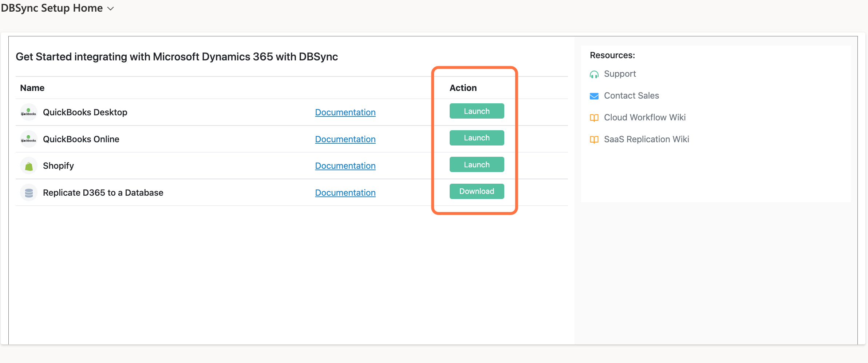Image resolution: width=868 pixels, height=363 pixels.
Task: Select the QuickBooks Online row name
Action: [x=81, y=139]
